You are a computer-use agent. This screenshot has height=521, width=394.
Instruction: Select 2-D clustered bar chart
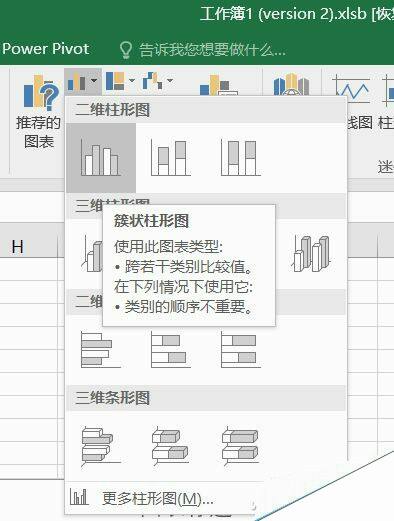point(101,350)
